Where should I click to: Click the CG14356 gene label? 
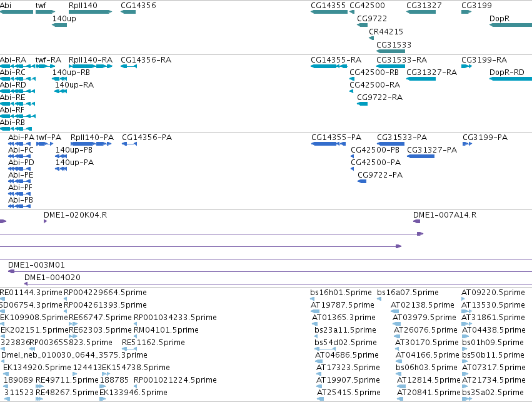138,6
